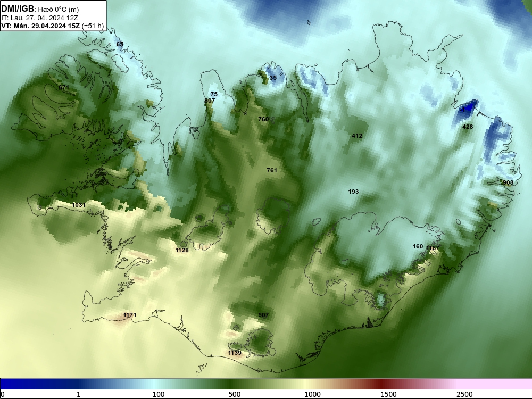The width and height of the screenshot is (532, 399).
Task: Click the IT: Lau. 27. 04. 2024 12Z line
Action: pyautogui.click(x=39, y=18)
